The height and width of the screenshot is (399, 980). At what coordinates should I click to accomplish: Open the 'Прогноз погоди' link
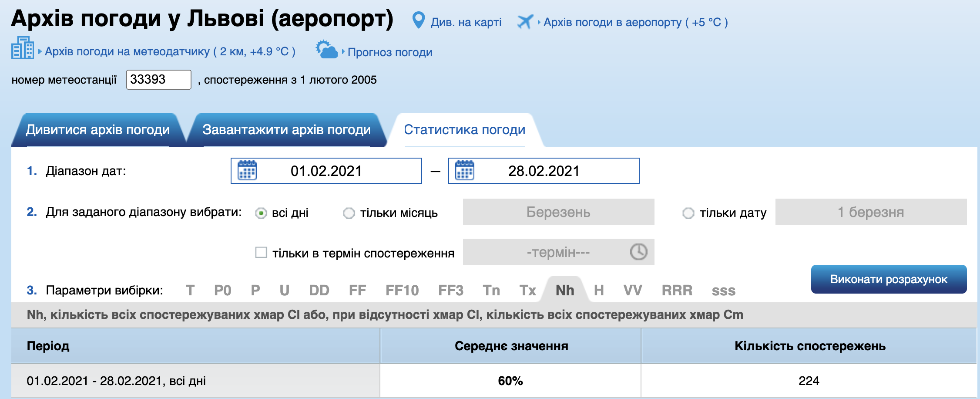tap(390, 52)
